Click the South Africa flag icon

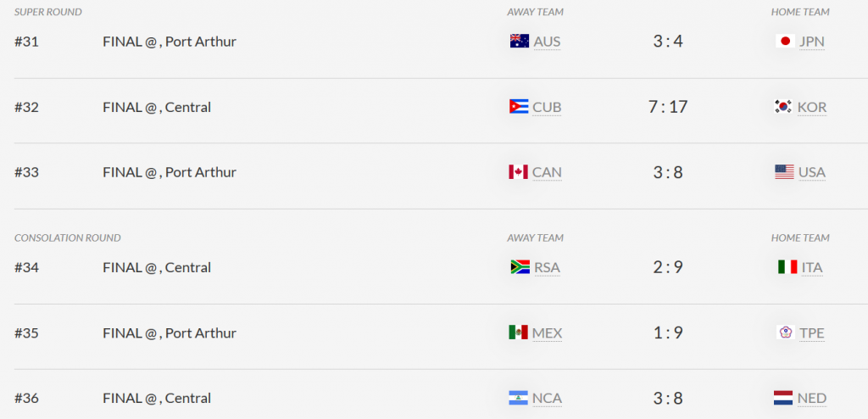click(x=520, y=267)
